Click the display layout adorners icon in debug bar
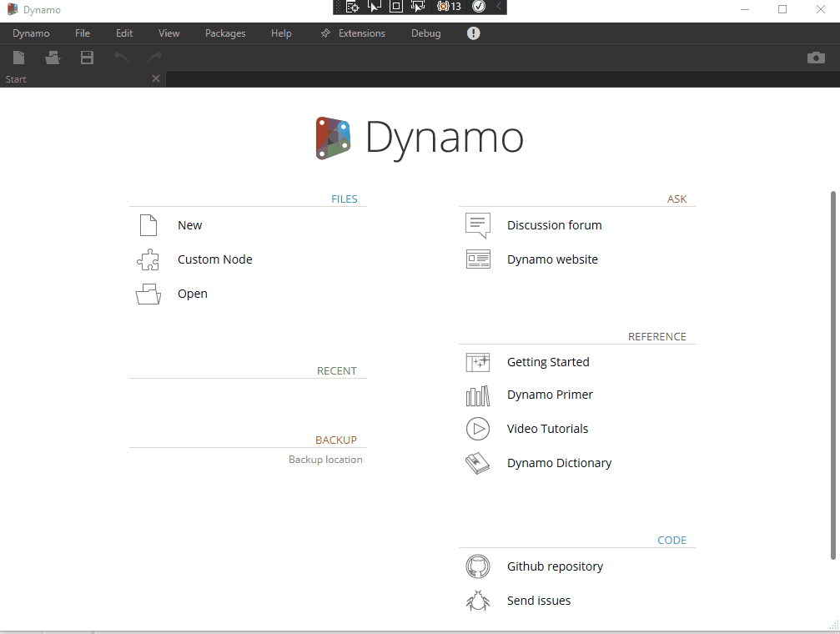The width and height of the screenshot is (840, 634). point(396,7)
